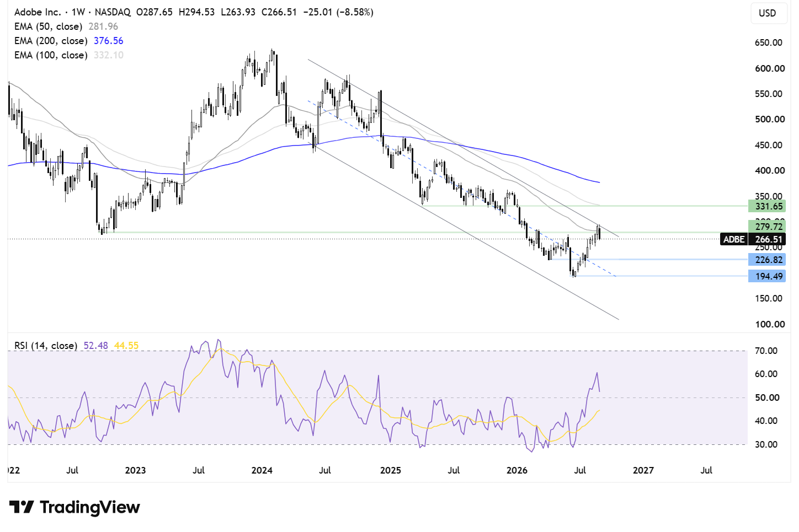Click the close price C266.51 in header
This screenshot has width=799, height=532.
point(279,12)
